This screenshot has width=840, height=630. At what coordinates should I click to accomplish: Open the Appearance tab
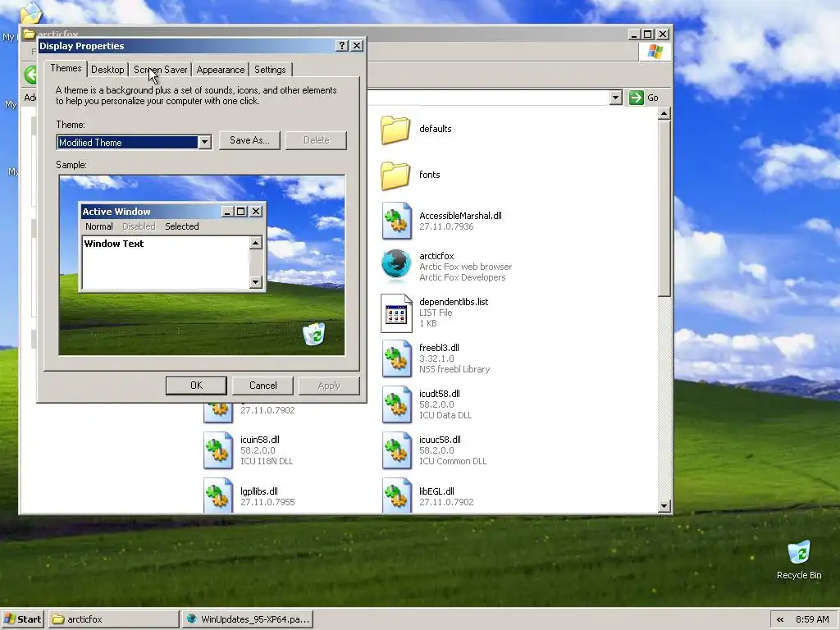pos(220,70)
